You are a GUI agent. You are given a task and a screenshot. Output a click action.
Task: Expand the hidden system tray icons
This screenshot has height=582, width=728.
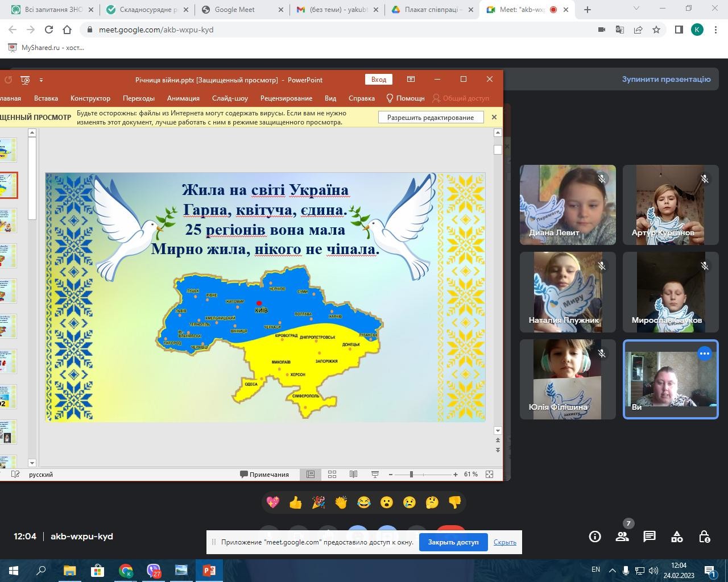[x=613, y=570]
